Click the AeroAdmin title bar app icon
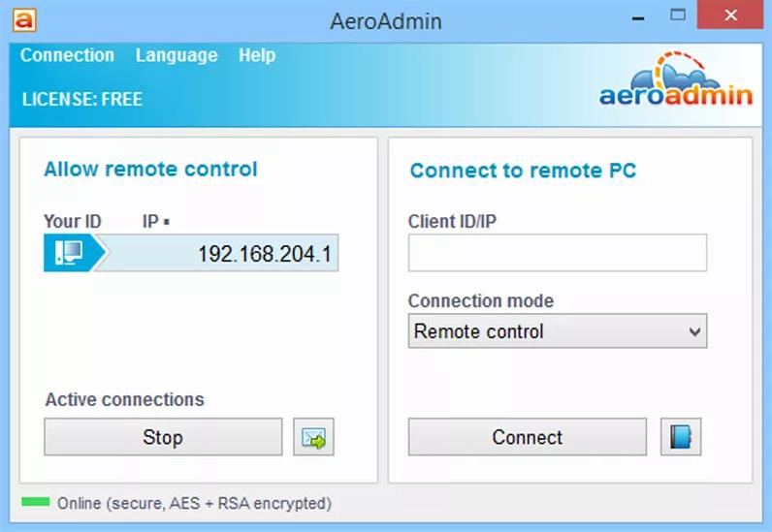The width and height of the screenshot is (772, 532). coord(24,20)
